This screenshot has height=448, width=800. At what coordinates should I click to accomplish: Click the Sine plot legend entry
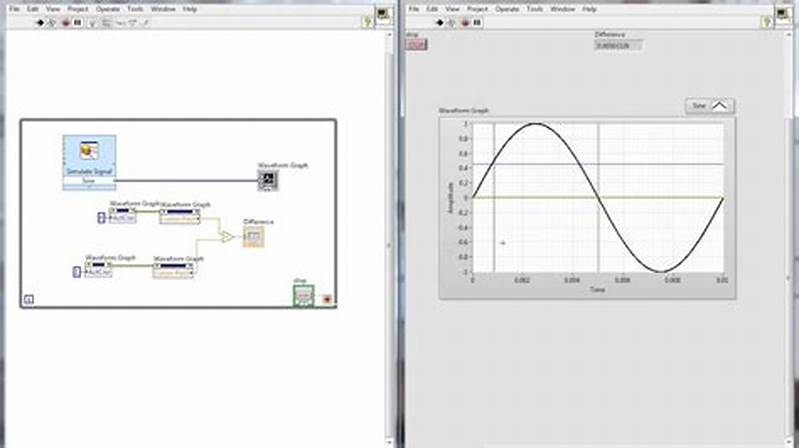pos(710,106)
